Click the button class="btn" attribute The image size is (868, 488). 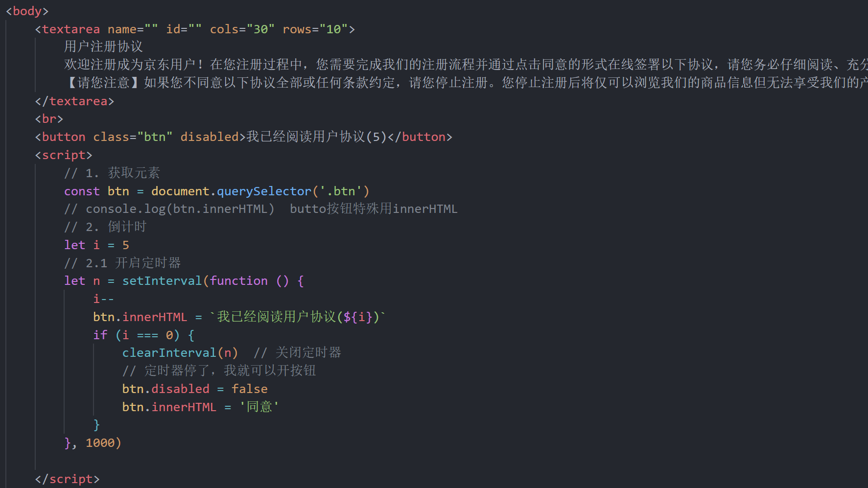(133, 137)
